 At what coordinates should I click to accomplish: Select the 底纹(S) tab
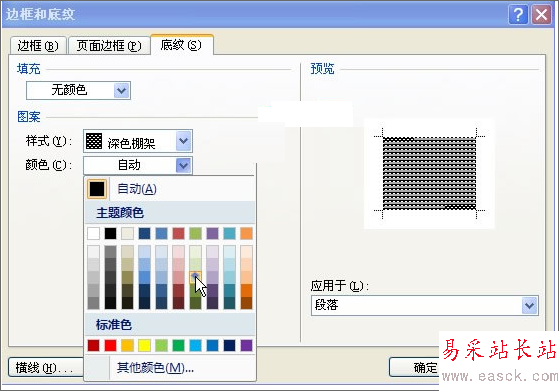[182, 45]
